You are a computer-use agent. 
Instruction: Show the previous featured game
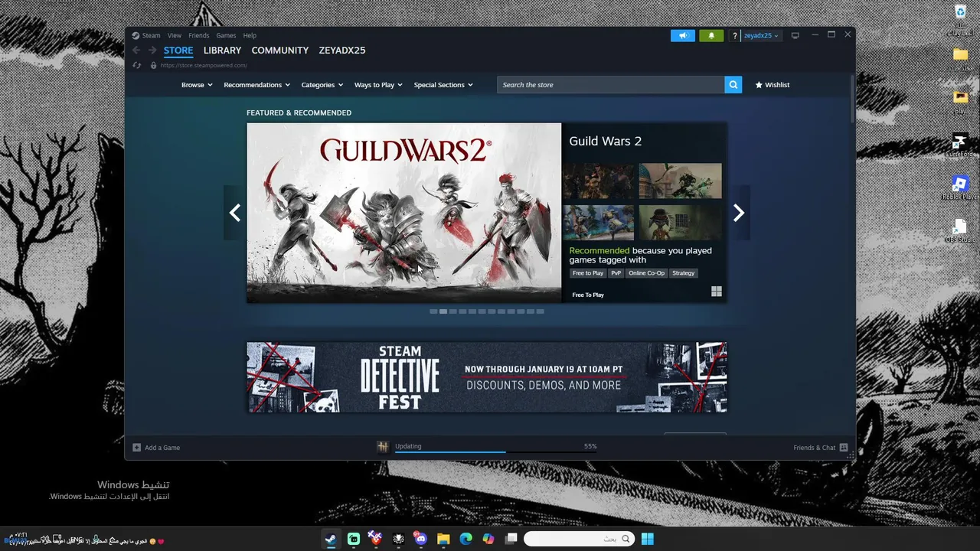coord(235,213)
